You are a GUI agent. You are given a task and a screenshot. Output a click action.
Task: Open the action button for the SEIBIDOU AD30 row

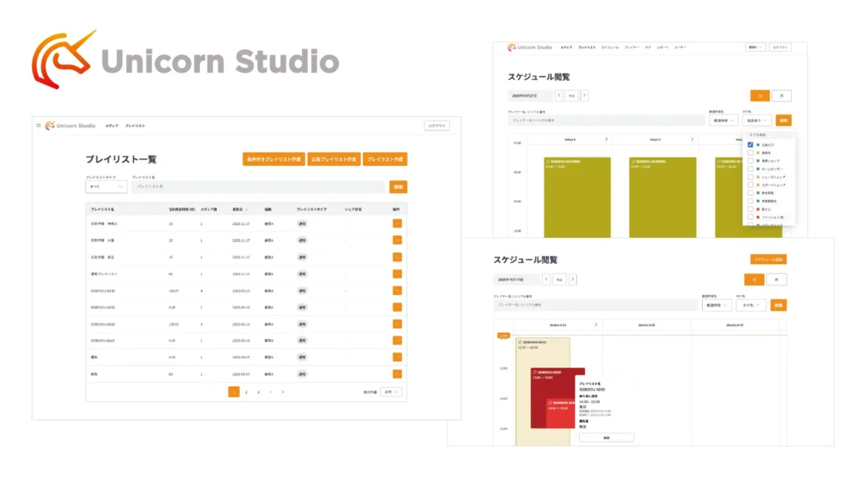click(x=397, y=291)
